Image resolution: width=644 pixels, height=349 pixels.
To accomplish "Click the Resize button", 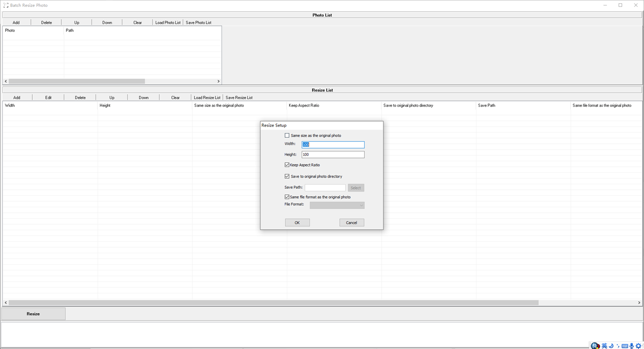I will tap(33, 314).
